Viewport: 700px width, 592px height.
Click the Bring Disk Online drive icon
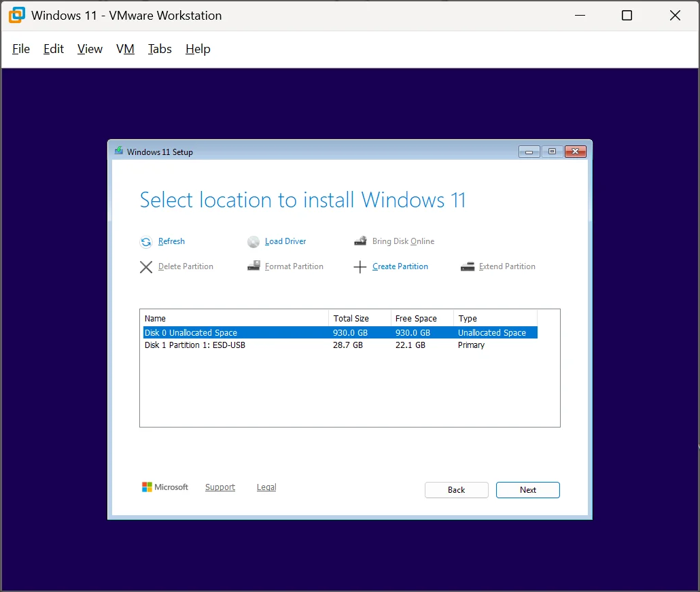click(360, 241)
